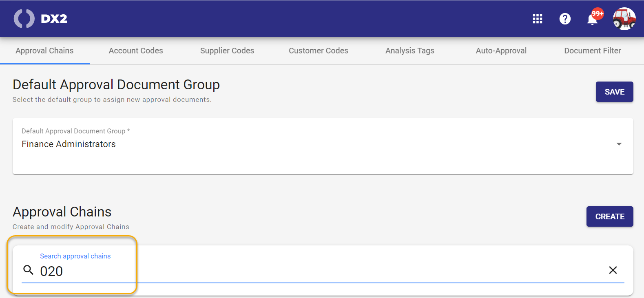
Task: Switch to the Account Codes tab
Action: 136,51
